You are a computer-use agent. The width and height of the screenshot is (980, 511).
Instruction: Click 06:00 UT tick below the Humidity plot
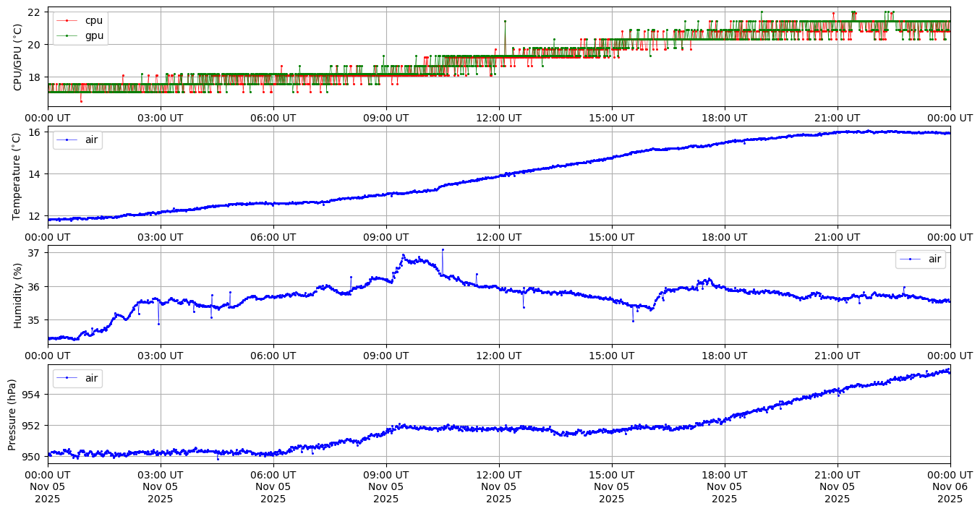coord(273,356)
